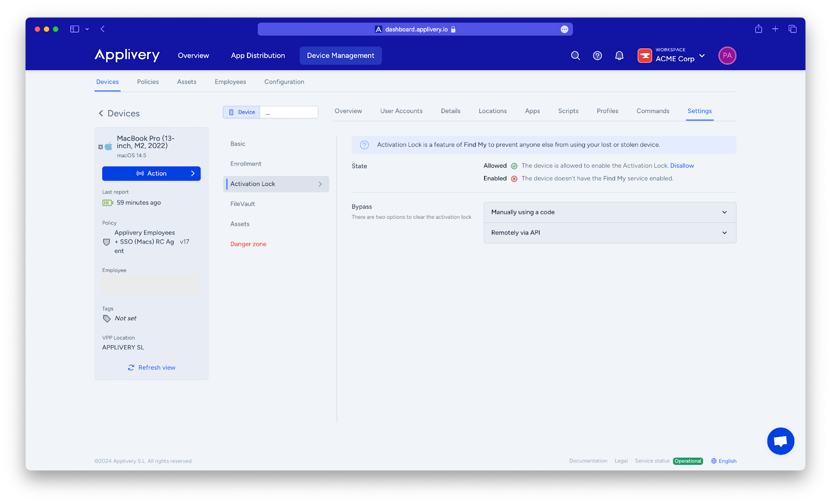Viewport: 831px width, 504px height.
Task: Click the dashboard.applivery.io address bar
Action: [x=415, y=29]
